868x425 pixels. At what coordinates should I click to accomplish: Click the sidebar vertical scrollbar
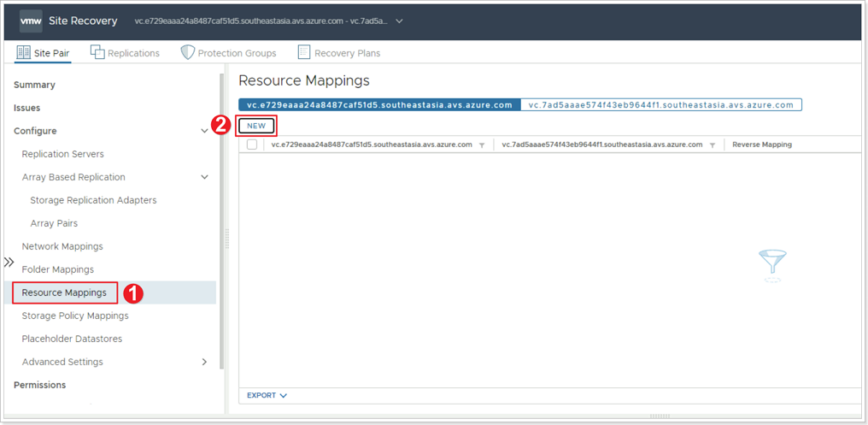tap(222, 221)
